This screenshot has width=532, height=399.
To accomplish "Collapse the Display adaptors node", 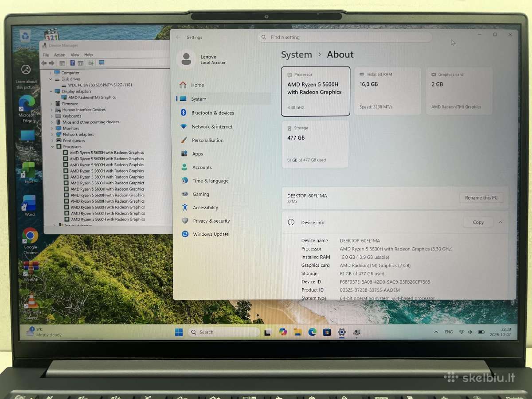I will pos(51,91).
